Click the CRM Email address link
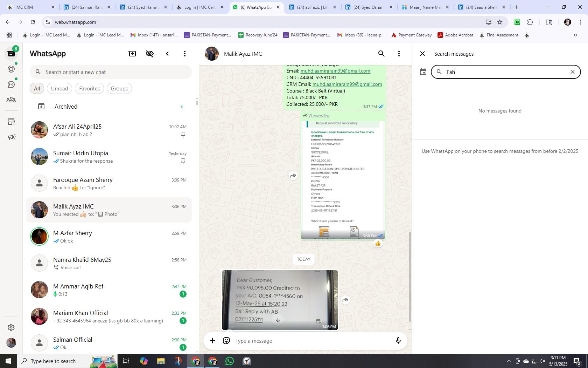This screenshot has width=588, height=368. click(x=347, y=84)
